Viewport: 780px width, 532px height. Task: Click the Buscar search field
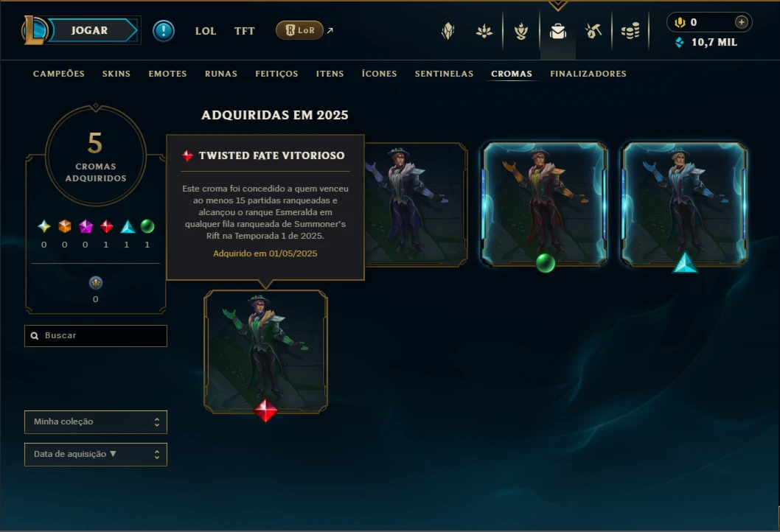(x=96, y=335)
